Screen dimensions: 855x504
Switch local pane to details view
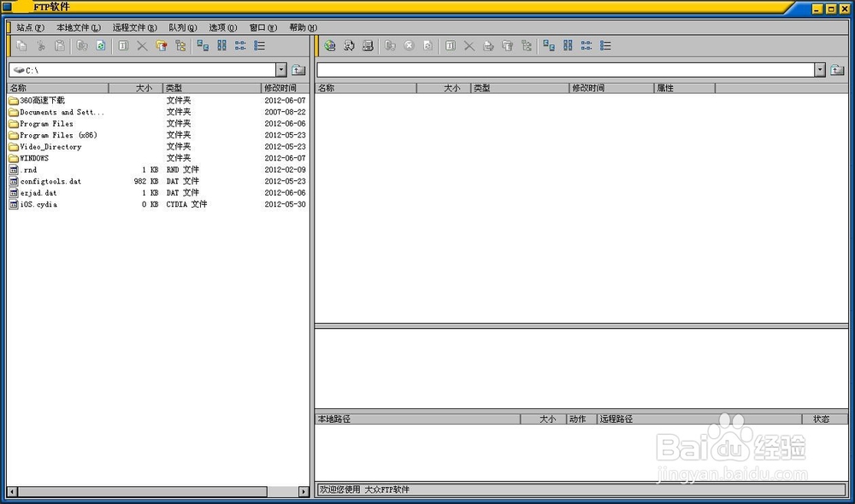tap(260, 46)
